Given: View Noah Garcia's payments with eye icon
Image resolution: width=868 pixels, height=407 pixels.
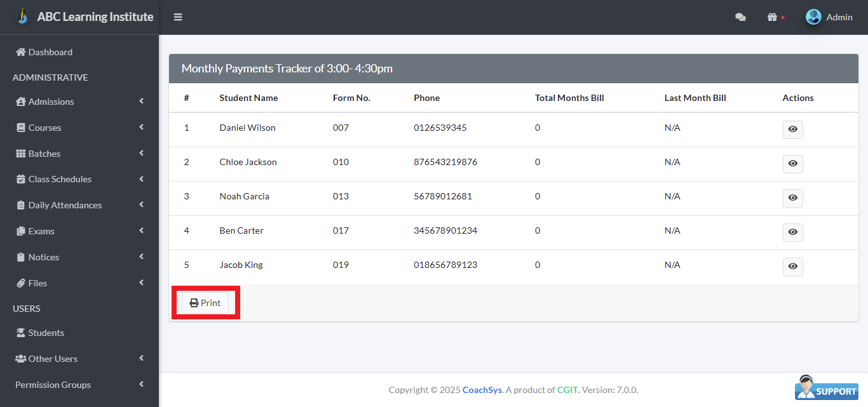Looking at the screenshot, I should click(792, 198).
